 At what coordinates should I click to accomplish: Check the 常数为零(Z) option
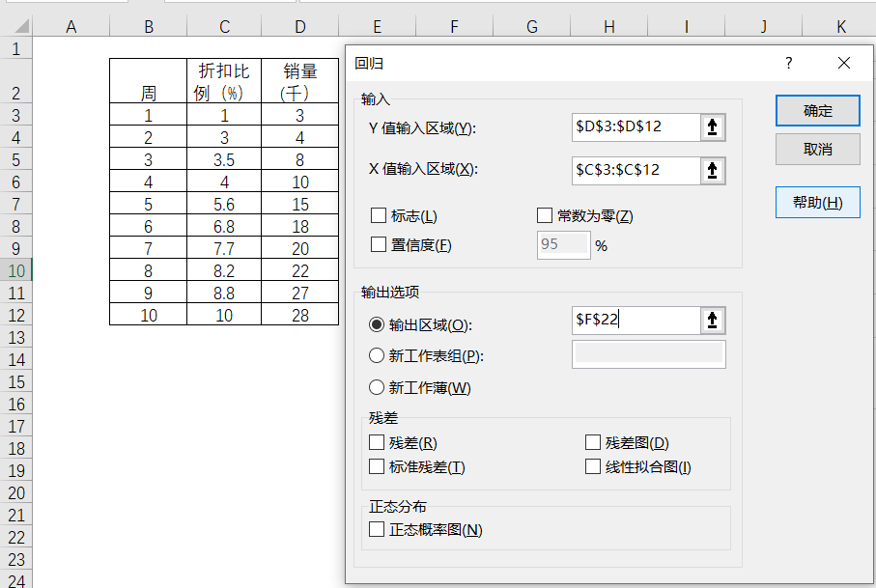[544, 216]
